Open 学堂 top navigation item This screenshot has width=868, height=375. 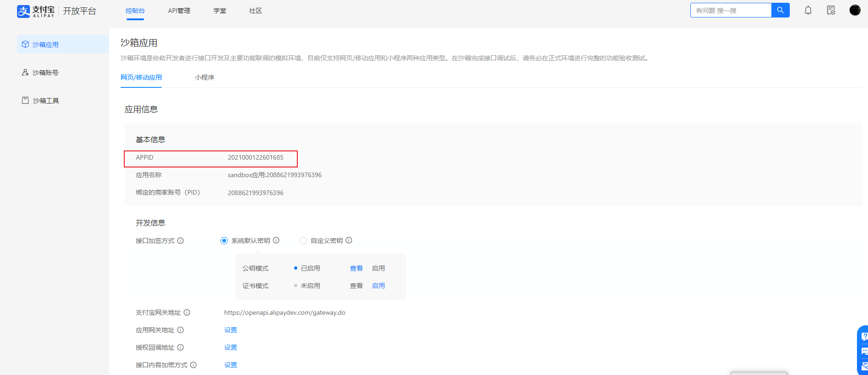(220, 11)
